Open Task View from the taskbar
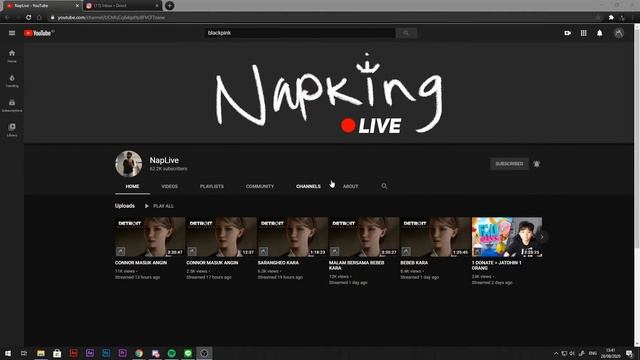Viewport: 640px width, 360px height. (24, 353)
